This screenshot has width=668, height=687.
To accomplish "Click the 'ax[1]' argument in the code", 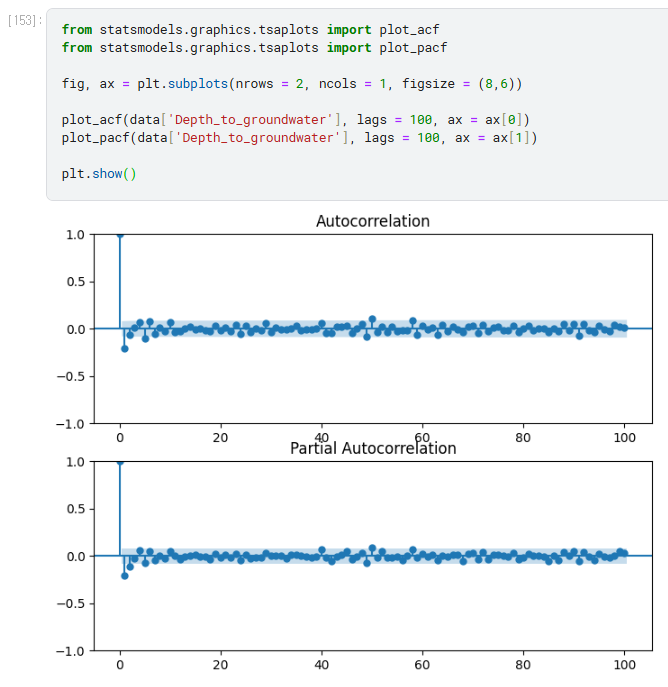I will [511, 138].
